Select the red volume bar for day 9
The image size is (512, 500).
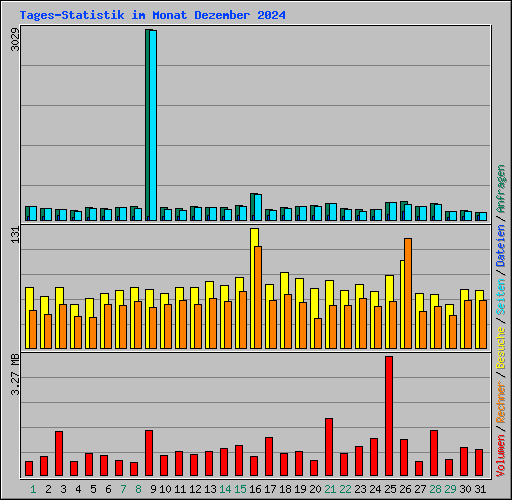tap(149, 453)
